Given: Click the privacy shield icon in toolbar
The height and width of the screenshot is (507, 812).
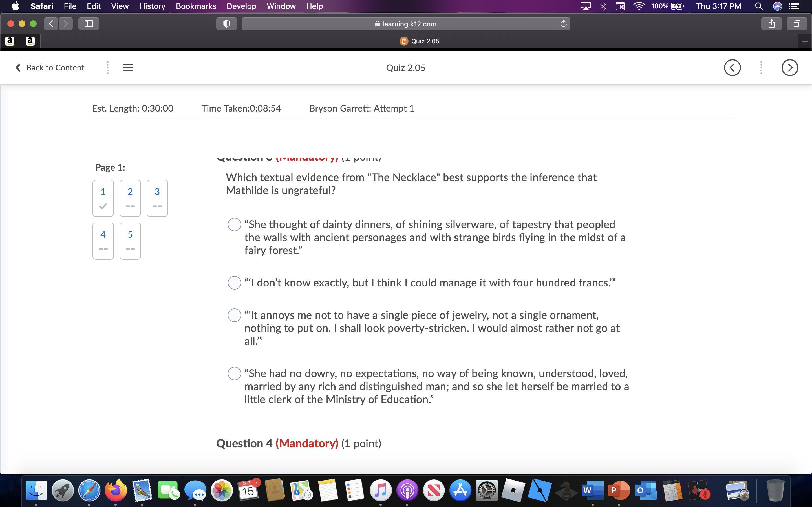Looking at the screenshot, I should coord(226,23).
